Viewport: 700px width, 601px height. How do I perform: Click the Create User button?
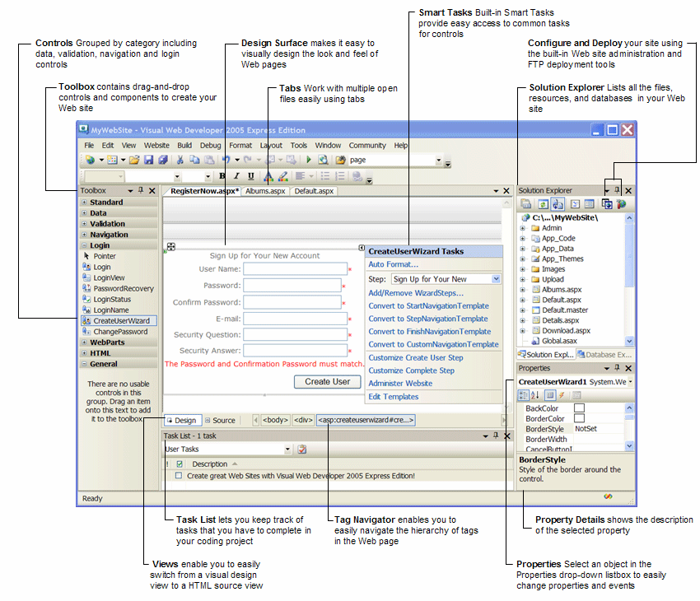(327, 382)
